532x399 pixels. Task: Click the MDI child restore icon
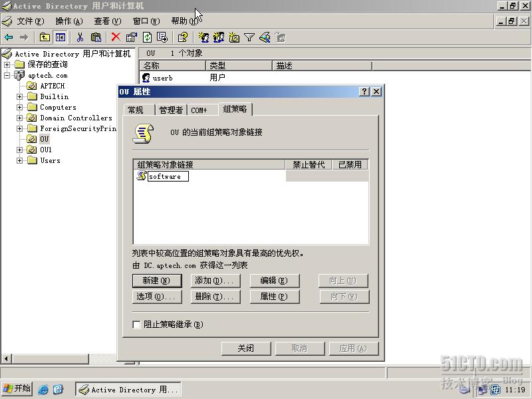coord(511,21)
